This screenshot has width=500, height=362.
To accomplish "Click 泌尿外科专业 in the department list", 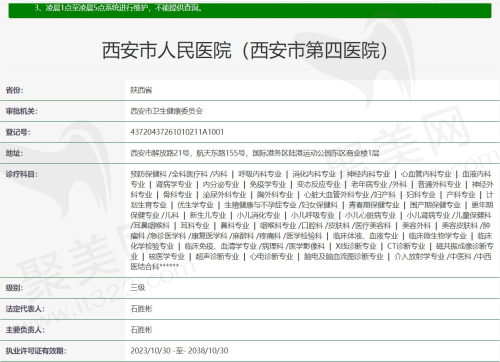I will [x=224, y=195].
